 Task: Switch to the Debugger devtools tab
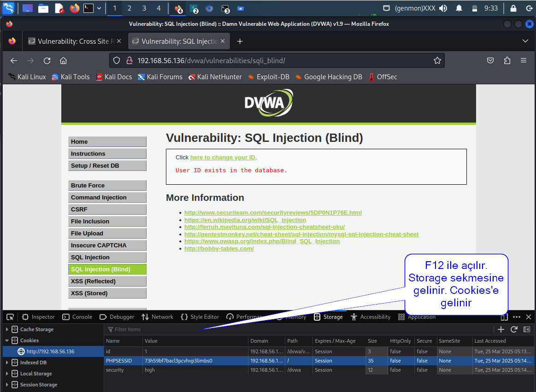click(x=117, y=317)
